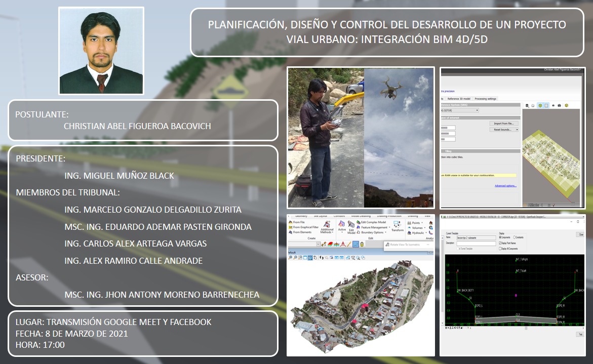Open the Points dropdown
The image size is (593, 364).
415,223
